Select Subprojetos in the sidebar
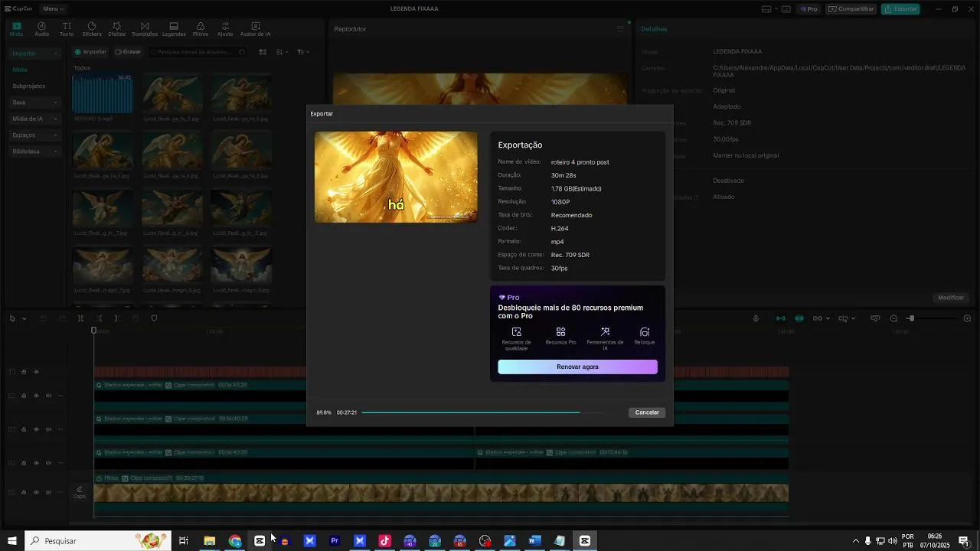 pyautogui.click(x=29, y=86)
